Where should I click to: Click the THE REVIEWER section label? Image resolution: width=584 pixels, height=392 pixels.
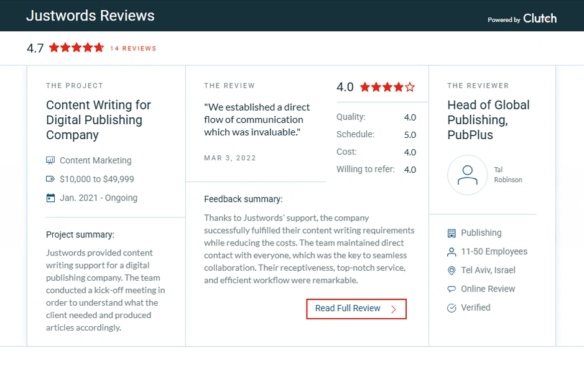pyautogui.click(x=478, y=86)
